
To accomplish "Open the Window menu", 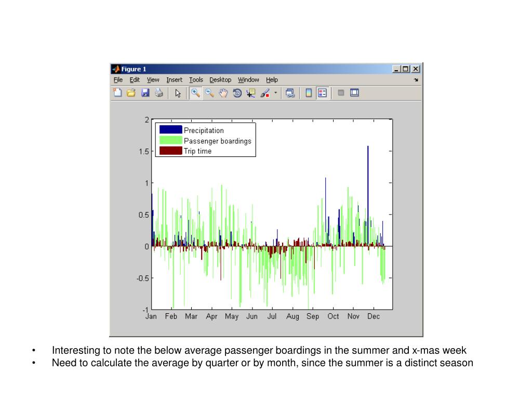I will 248,79.
